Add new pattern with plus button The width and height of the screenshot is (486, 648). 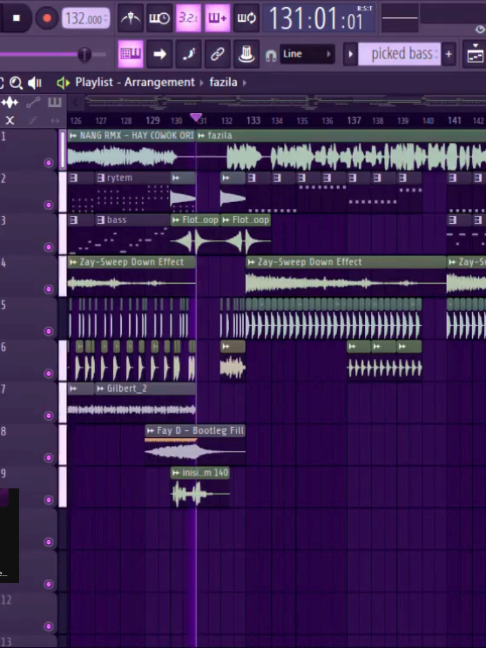[x=449, y=54]
